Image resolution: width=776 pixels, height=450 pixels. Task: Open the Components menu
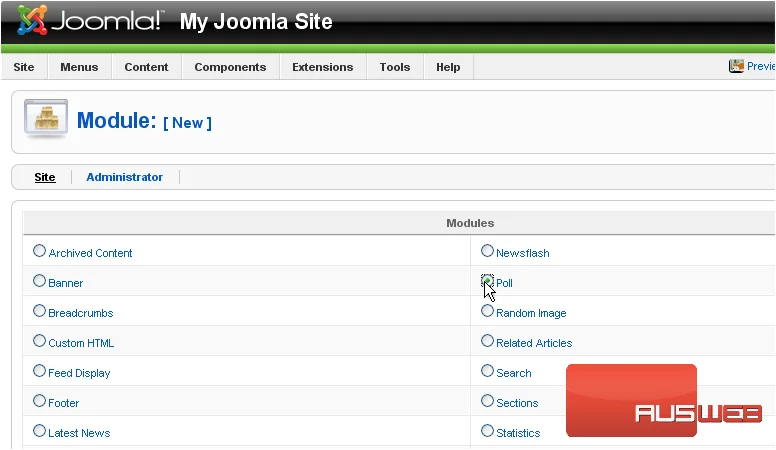[230, 67]
